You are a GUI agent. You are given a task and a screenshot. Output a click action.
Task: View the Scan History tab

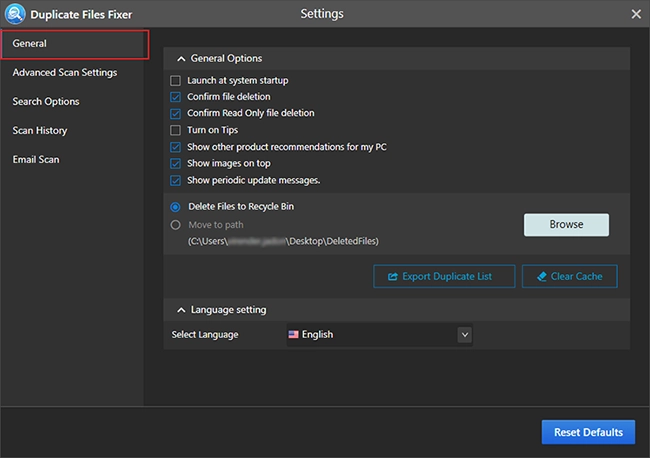[40, 131]
